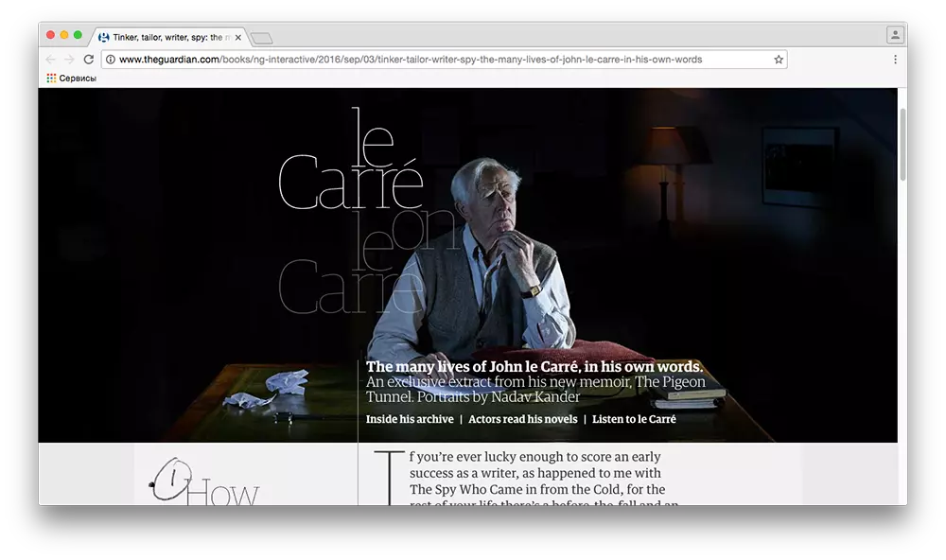
Task: Open the 'Inside his archive' link
Action: (x=410, y=419)
